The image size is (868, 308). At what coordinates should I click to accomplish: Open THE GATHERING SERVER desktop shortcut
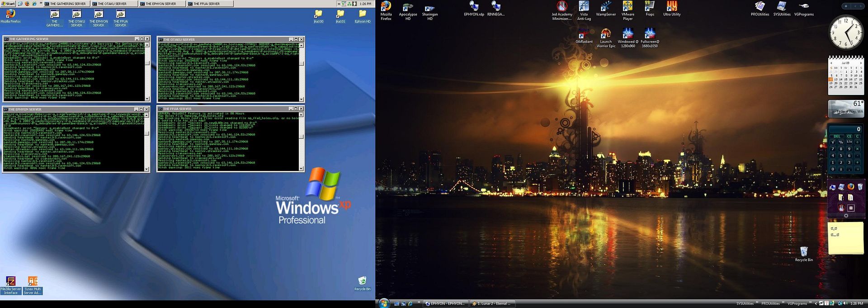(54, 19)
